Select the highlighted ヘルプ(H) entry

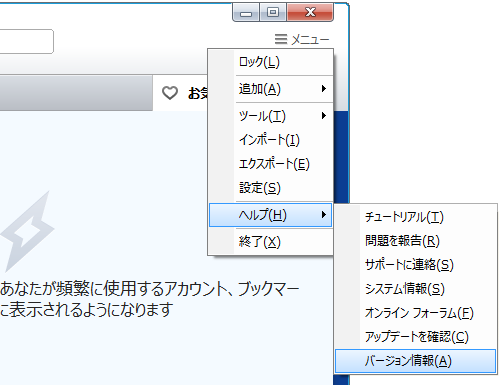[x=271, y=215]
